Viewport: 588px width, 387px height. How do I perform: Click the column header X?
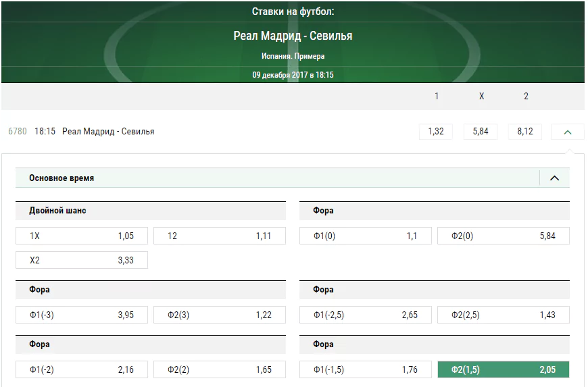pos(481,97)
